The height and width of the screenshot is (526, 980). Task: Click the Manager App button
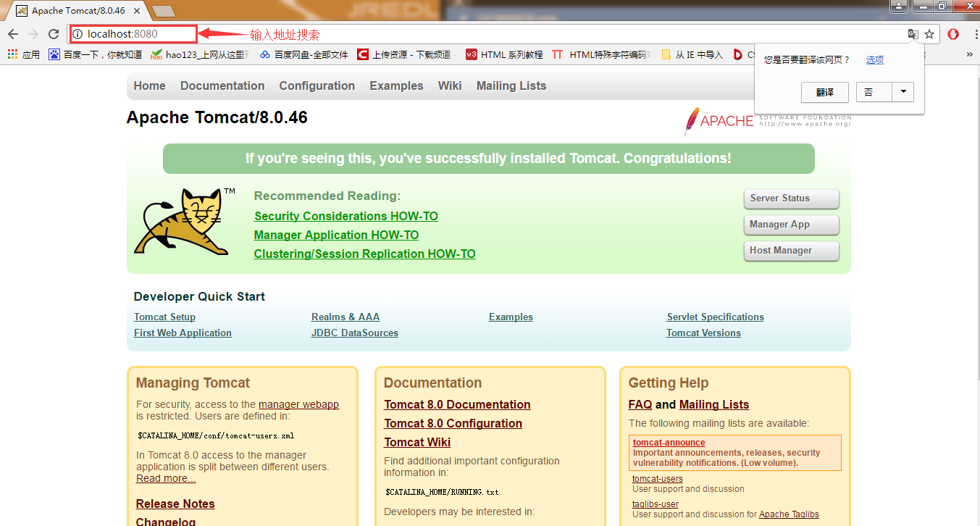pyautogui.click(x=791, y=225)
